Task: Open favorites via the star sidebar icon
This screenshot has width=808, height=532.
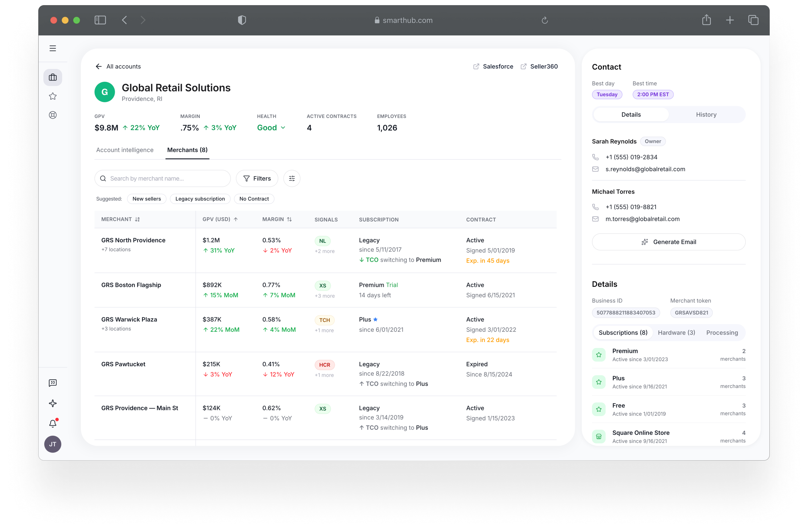Action: (53, 96)
